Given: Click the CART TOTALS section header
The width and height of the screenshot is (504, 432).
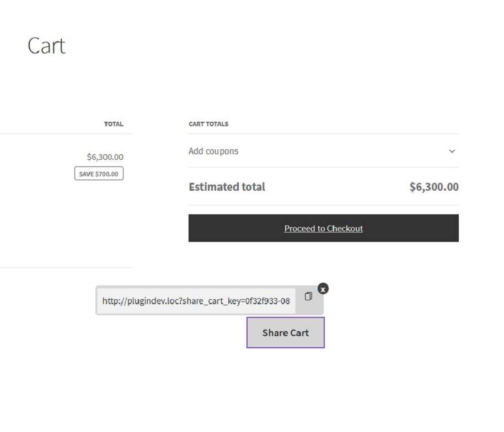Looking at the screenshot, I should 208,124.
